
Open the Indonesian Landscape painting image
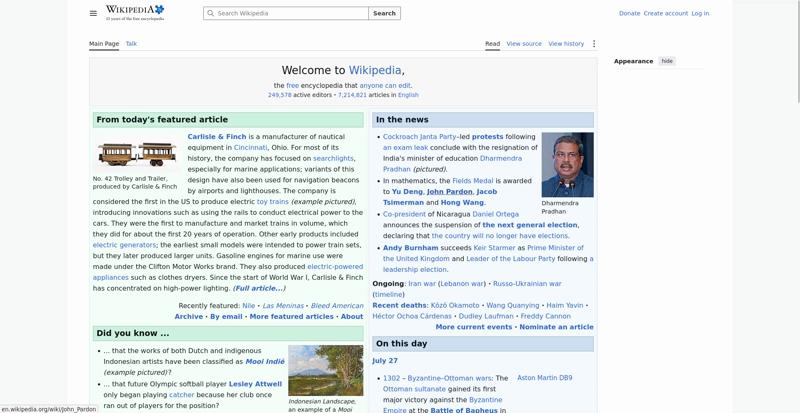pyautogui.click(x=326, y=371)
